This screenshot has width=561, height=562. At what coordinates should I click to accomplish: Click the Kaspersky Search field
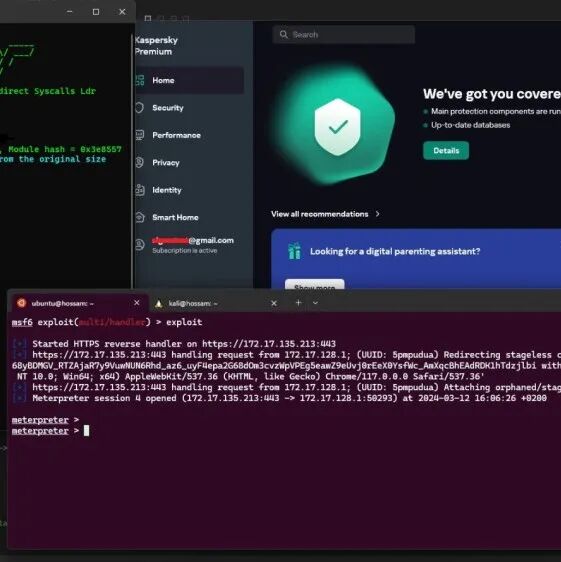(343, 34)
